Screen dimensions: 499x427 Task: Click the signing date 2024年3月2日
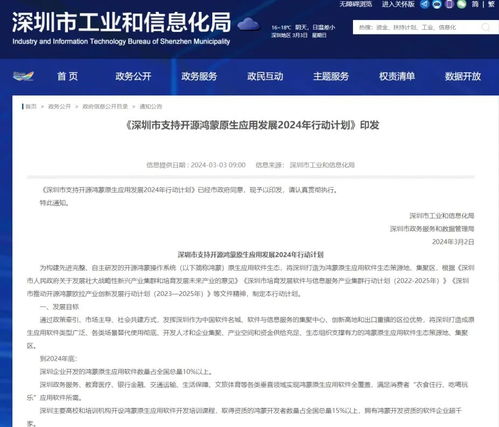tap(453, 242)
